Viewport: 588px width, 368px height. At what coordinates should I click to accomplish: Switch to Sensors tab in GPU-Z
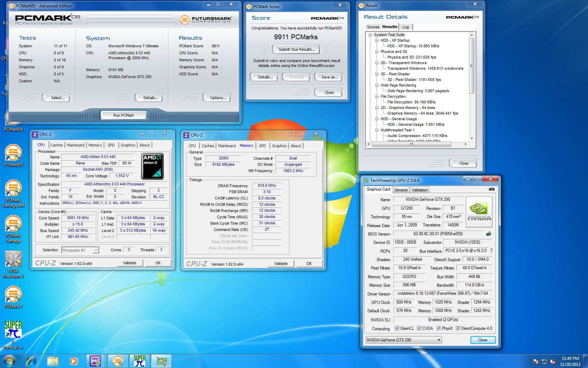(401, 190)
